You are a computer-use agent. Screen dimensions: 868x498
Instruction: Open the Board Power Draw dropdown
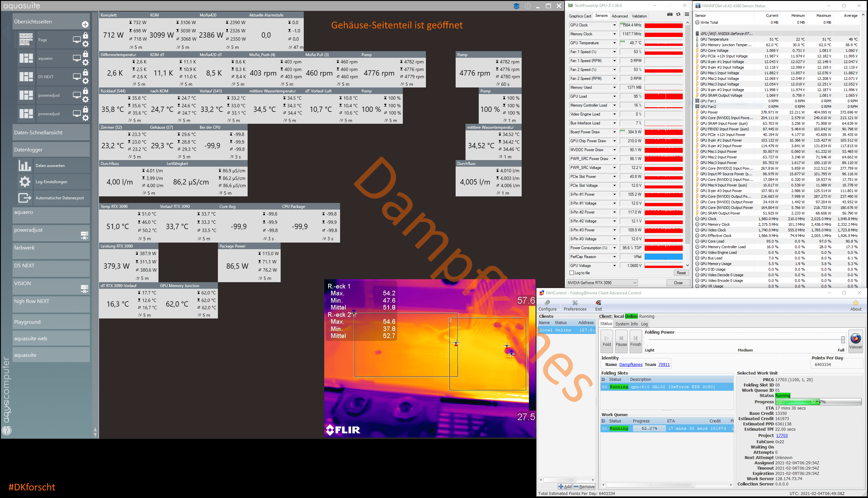click(614, 132)
